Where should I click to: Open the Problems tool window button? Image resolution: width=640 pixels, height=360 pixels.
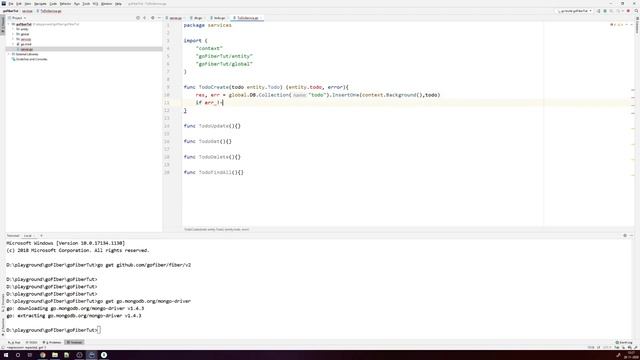click(52, 343)
